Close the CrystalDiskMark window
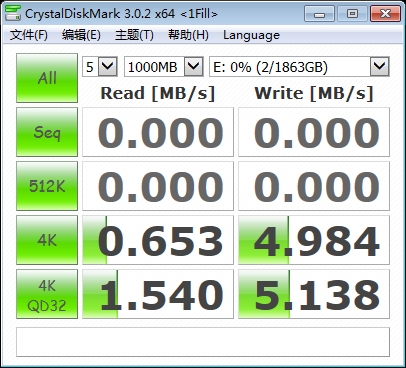The image size is (406, 368). pos(385,14)
